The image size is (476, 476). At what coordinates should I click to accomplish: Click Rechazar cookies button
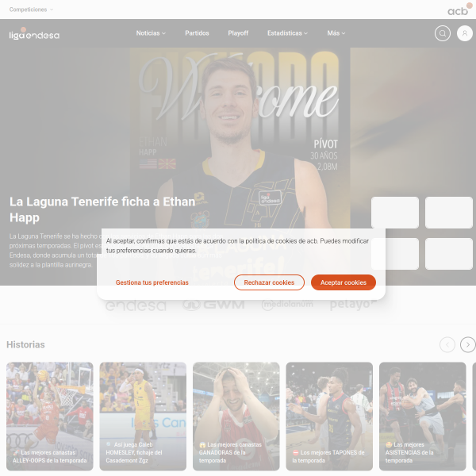coord(269,282)
